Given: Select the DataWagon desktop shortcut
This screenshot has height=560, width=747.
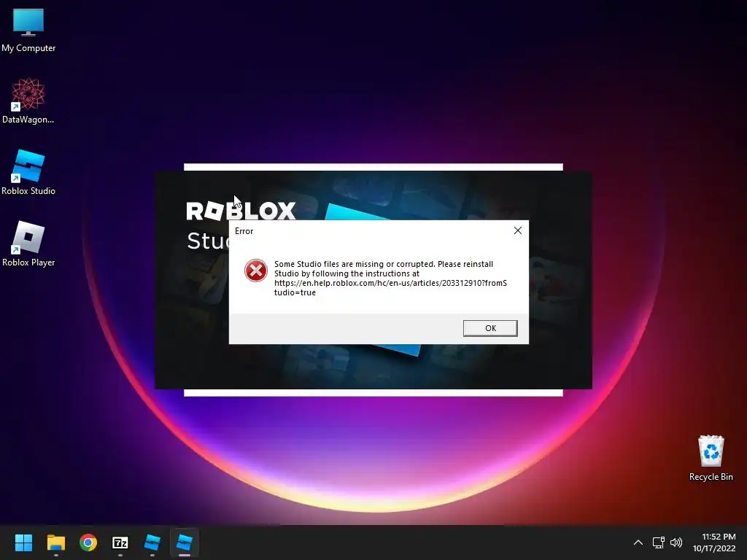Looking at the screenshot, I should 28,101.
